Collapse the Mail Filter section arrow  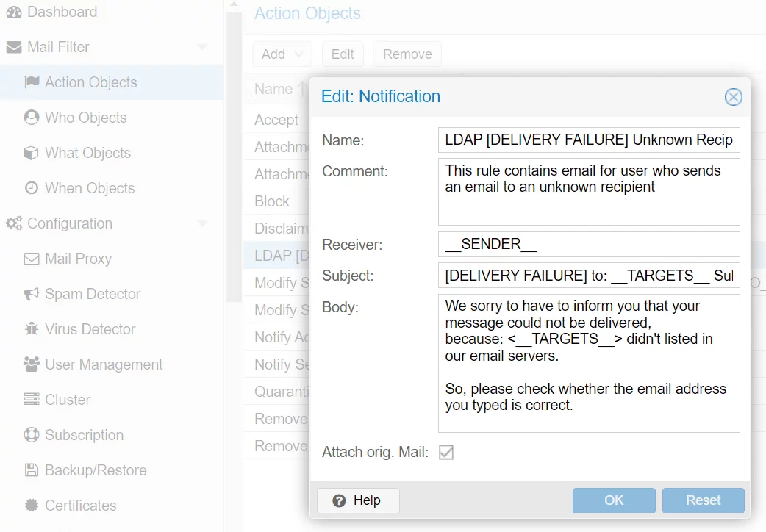[x=203, y=48]
